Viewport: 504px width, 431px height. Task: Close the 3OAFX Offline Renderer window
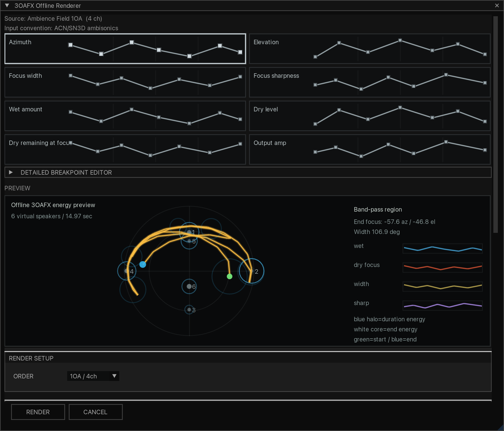(x=497, y=6)
